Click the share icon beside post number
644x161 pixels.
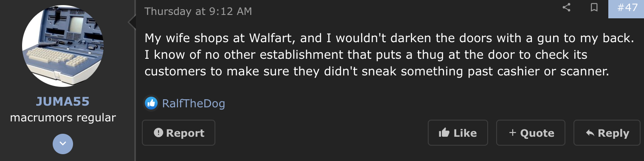click(566, 8)
